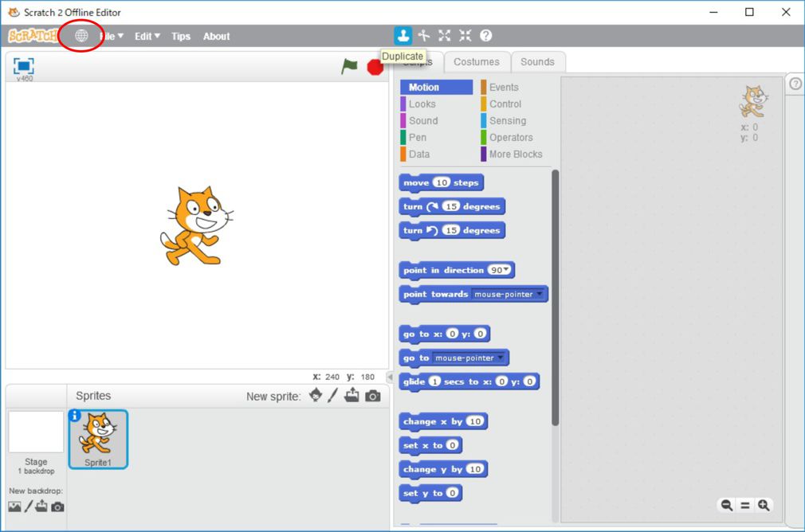Open mouse-pointer dropdown in go to block
Viewport: 805px width, 532px height.
tap(500, 358)
